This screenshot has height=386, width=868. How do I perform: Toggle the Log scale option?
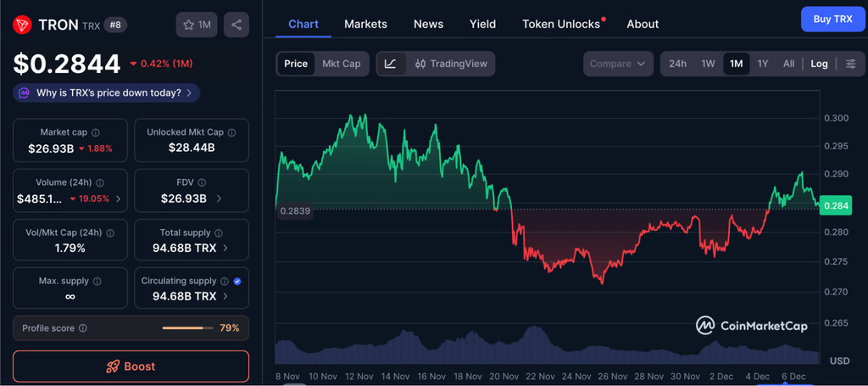coord(819,64)
